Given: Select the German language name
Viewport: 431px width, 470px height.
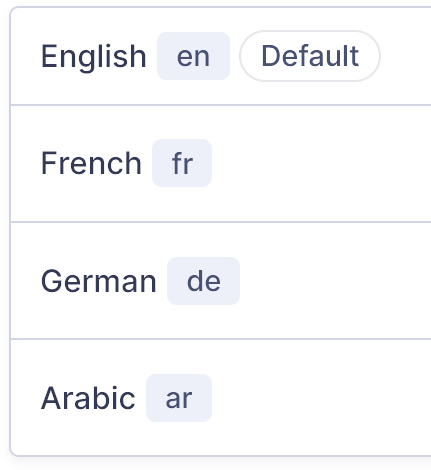Looking at the screenshot, I should click(99, 281).
